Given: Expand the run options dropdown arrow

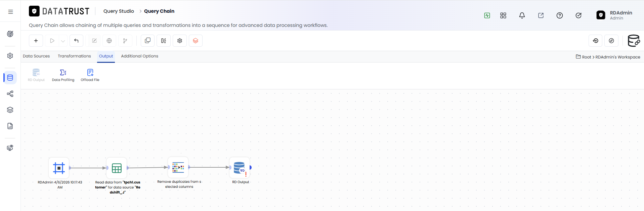Looking at the screenshot, I should [x=63, y=41].
